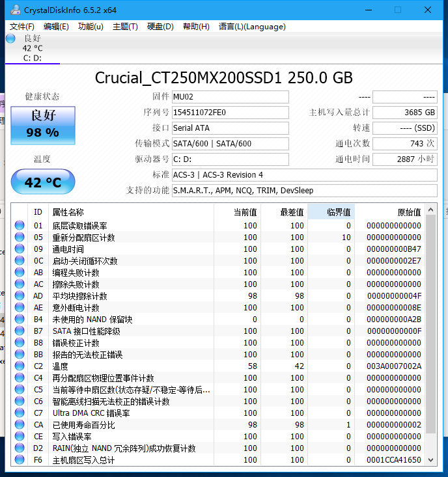448x477 pixels.
Task: Click raw value 003A0007002A in 温度 row
Action: pos(394,366)
